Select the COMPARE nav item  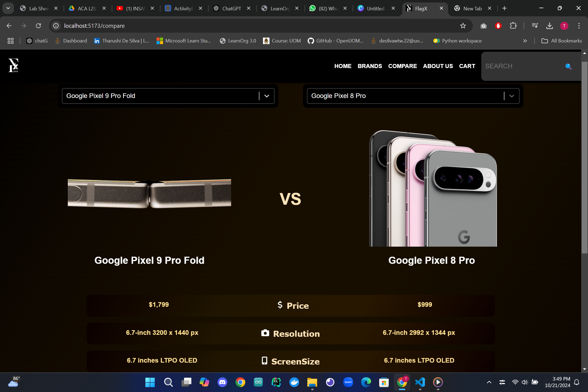coord(402,66)
